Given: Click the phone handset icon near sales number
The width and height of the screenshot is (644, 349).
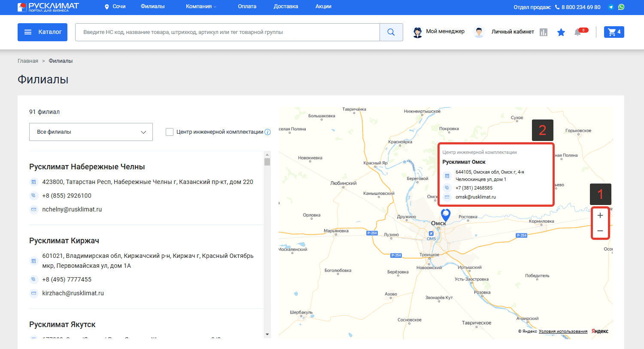Looking at the screenshot, I should coord(557,7).
